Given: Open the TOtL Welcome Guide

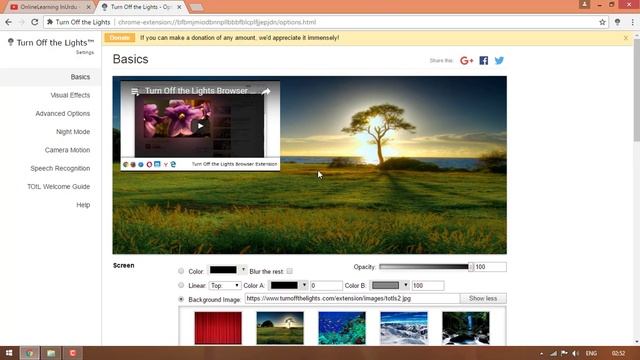Looking at the screenshot, I should pyautogui.click(x=58, y=187).
